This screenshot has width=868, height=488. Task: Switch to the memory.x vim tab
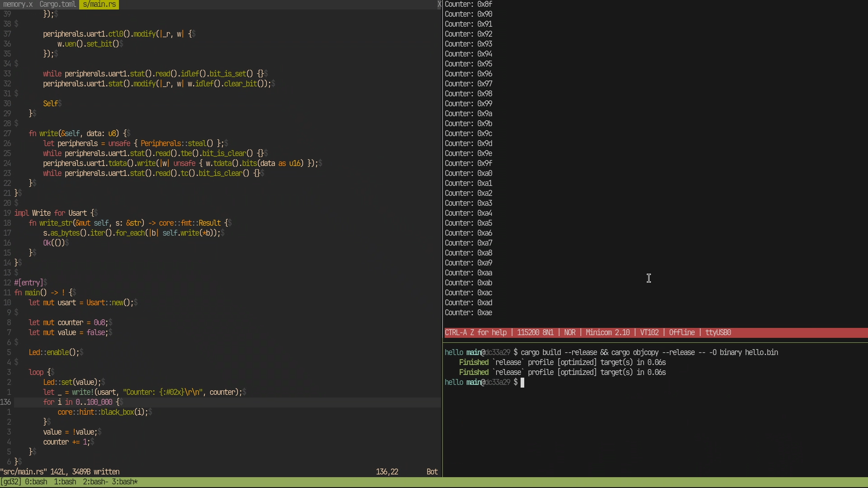pos(18,5)
